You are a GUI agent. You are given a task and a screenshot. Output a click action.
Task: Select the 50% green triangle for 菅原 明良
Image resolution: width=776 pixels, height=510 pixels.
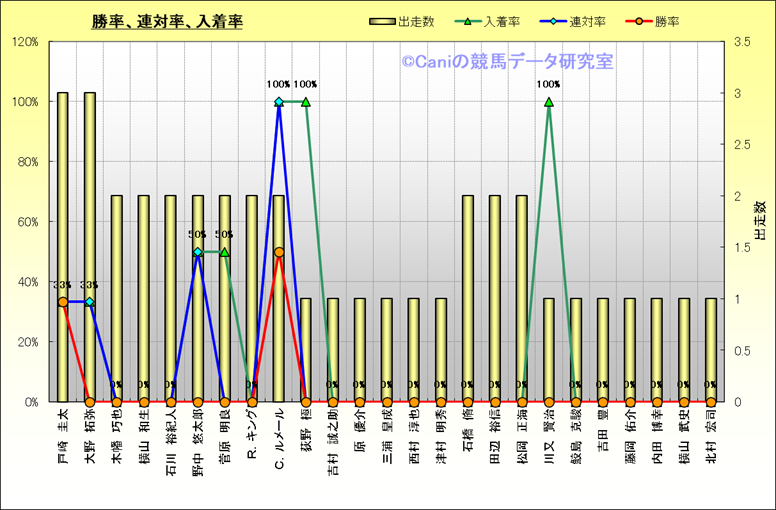[225, 252]
